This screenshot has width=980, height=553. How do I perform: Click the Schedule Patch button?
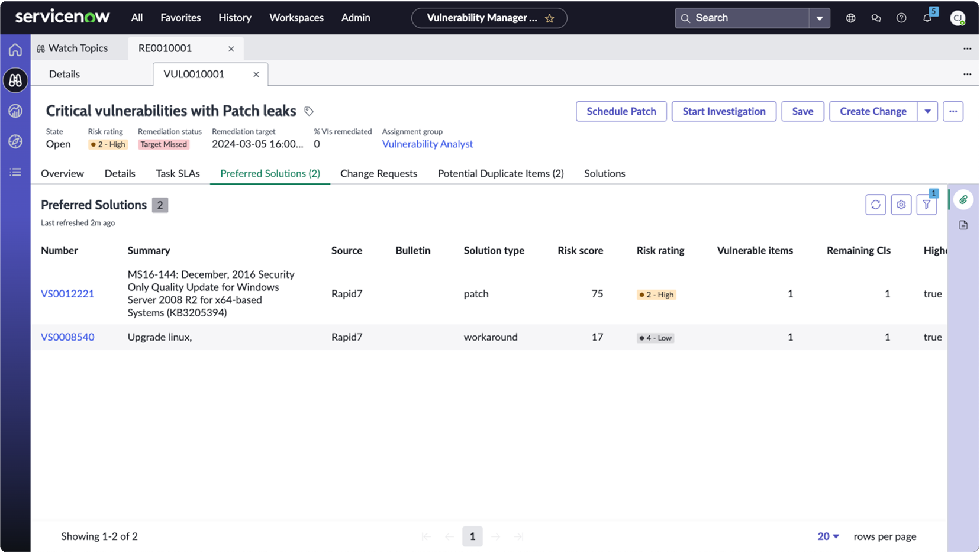tap(621, 111)
